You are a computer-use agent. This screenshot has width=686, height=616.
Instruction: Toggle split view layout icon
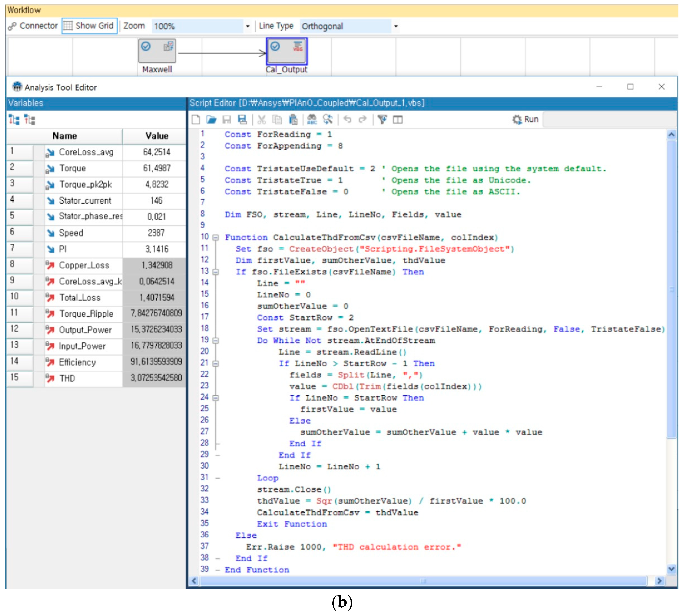[398, 119]
